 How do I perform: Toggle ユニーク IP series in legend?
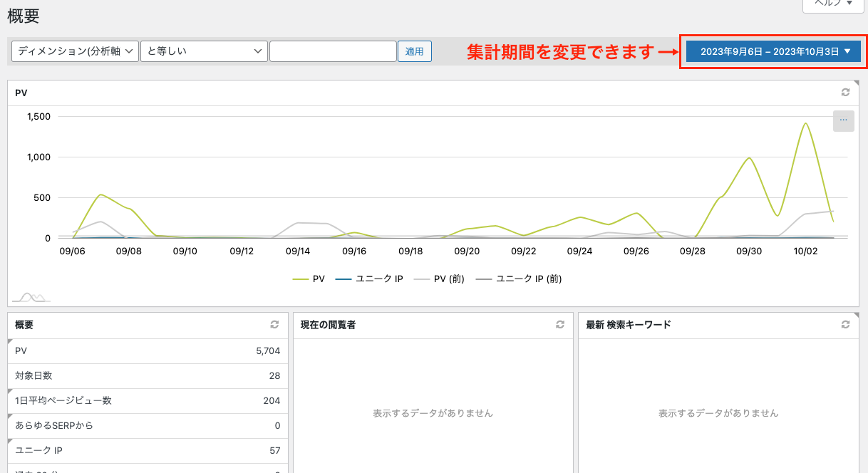point(369,279)
